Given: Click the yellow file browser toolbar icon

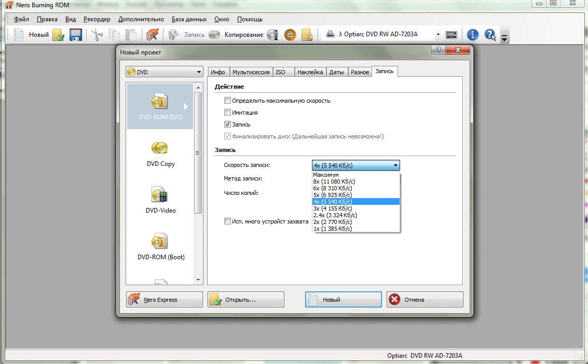Looking at the screenshot, I should pyautogui.click(x=307, y=34).
